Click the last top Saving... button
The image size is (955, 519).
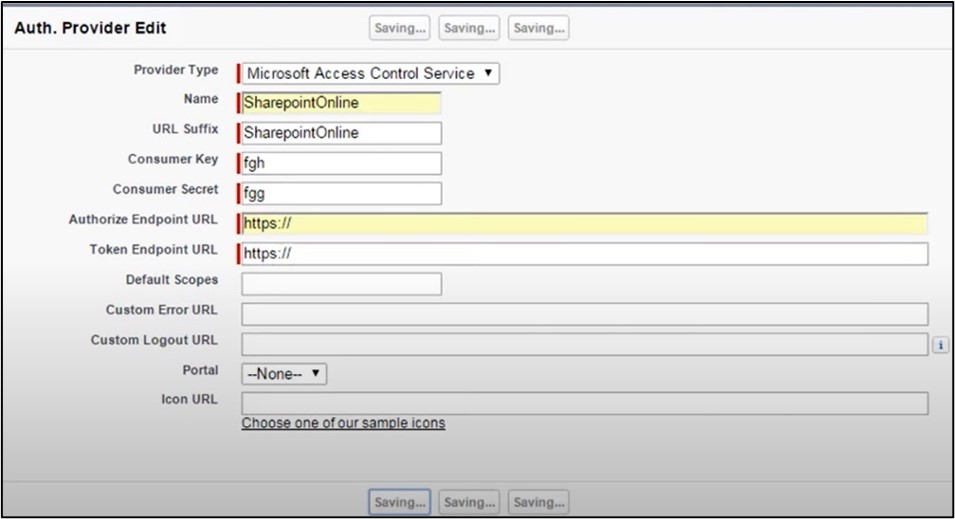point(538,28)
